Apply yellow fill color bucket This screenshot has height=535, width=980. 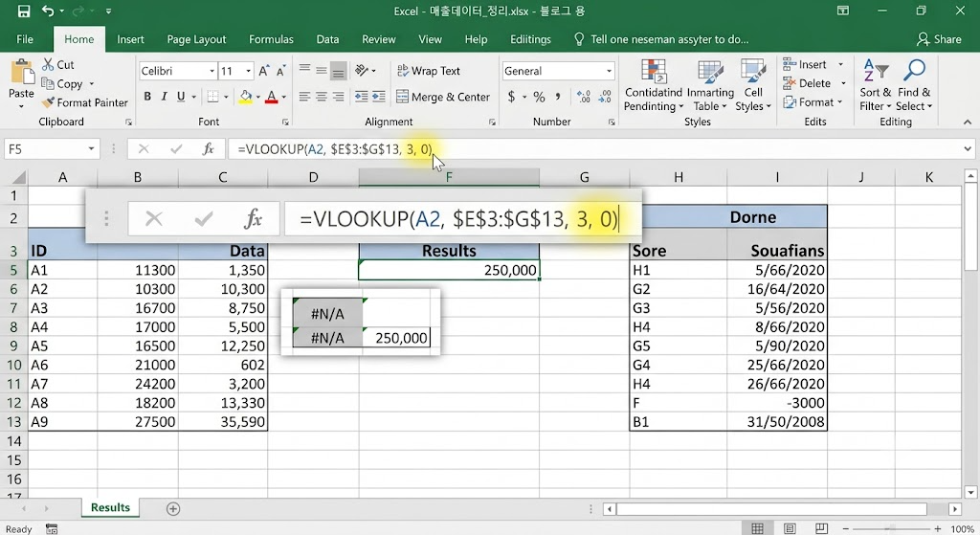point(246,97)
